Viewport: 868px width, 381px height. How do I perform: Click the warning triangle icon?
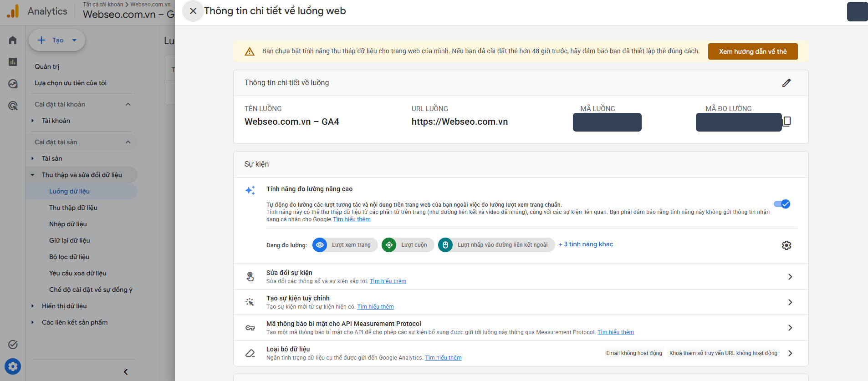click(250, 51)
